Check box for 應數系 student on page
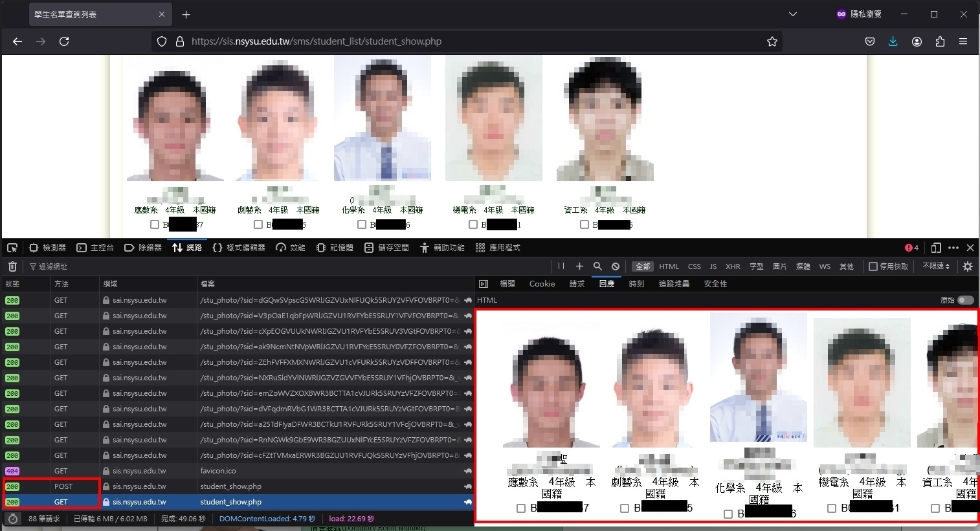980x531 pixels. (x=154, y=224)
